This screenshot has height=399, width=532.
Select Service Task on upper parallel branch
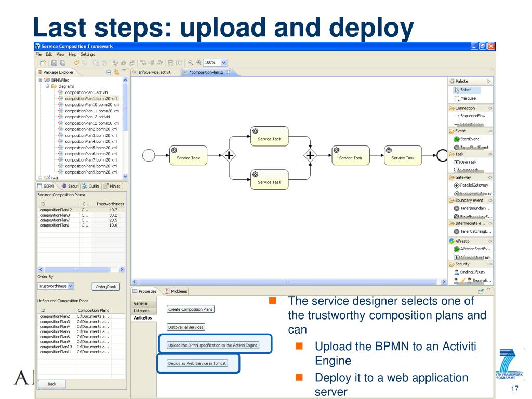point(270,136)
